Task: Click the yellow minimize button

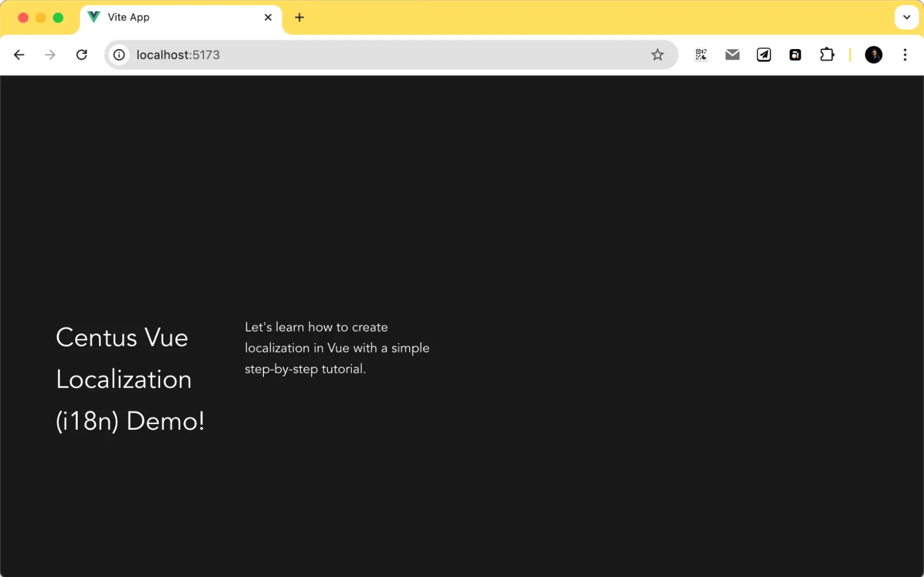Action: 40,17
